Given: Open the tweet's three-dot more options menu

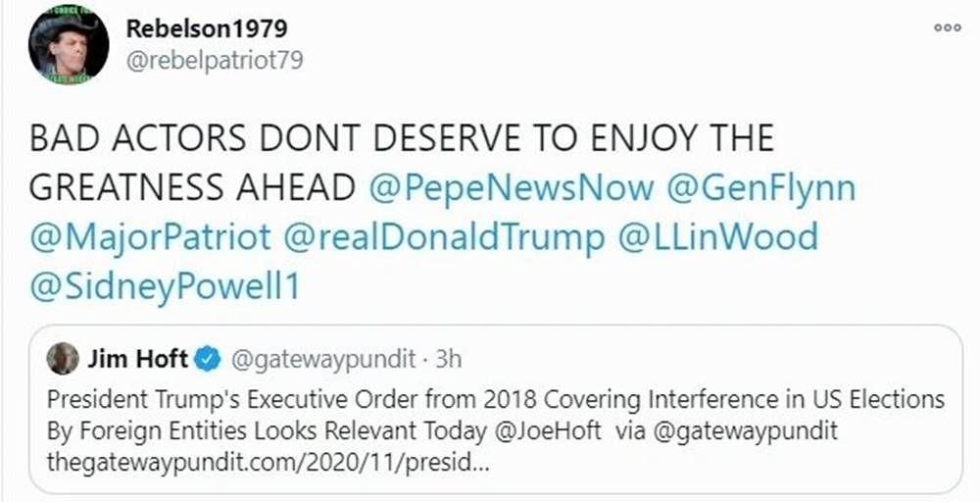Looking at the screenshot, I should (x=947, y=27).
